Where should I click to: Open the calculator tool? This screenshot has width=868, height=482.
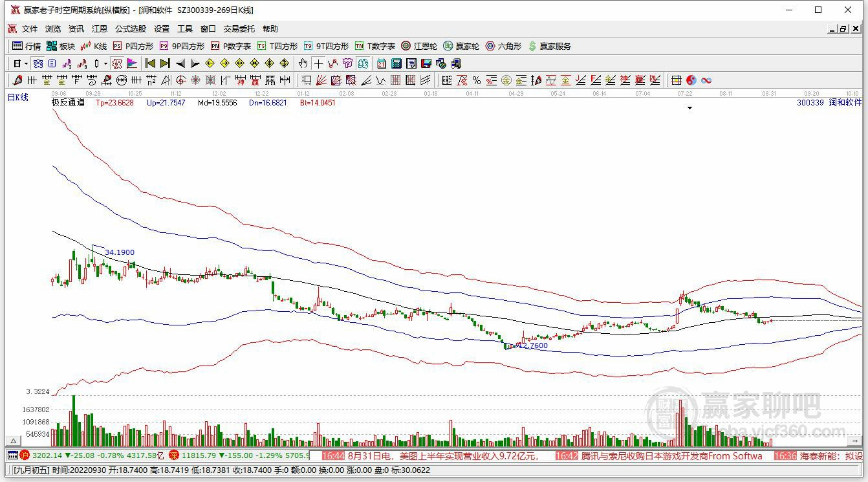click(x=396, y=63)
